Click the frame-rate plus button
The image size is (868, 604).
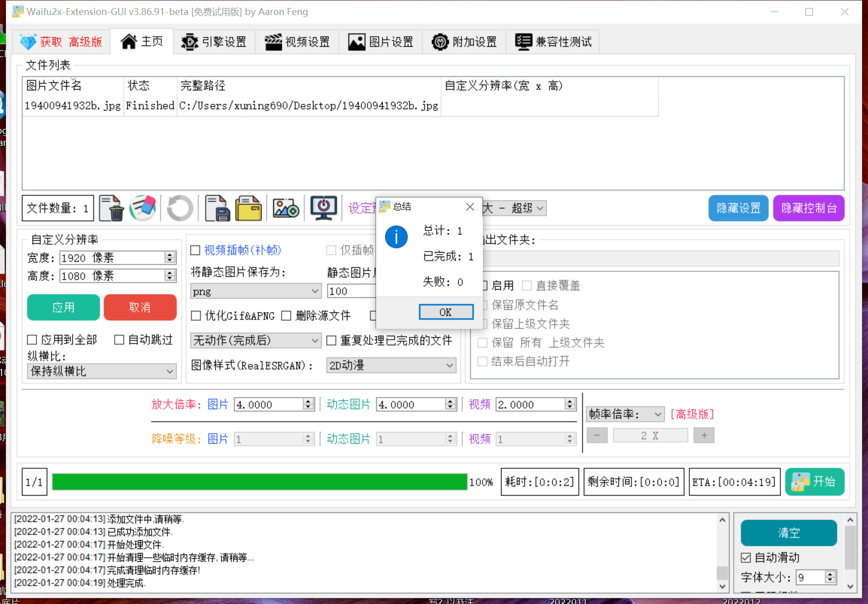704,436
